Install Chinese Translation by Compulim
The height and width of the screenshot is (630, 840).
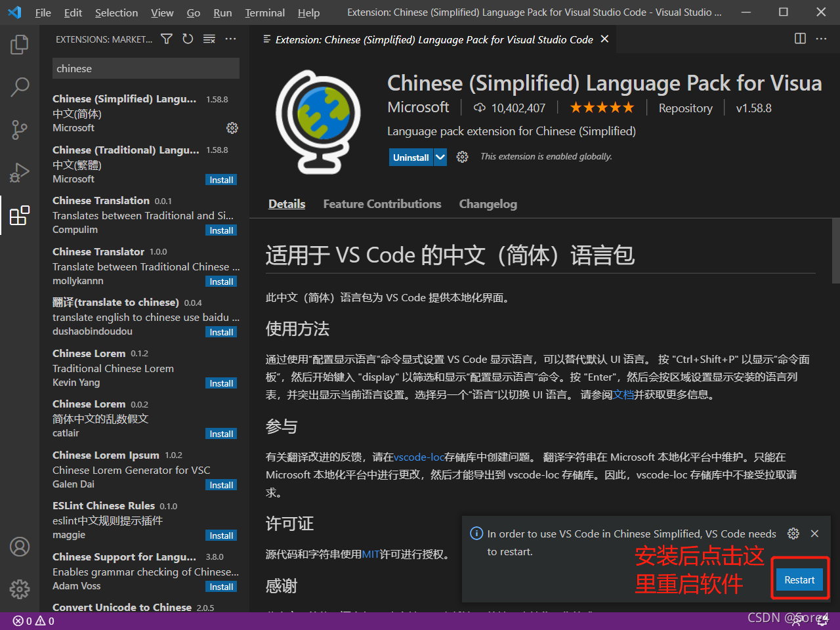(221, 230)
